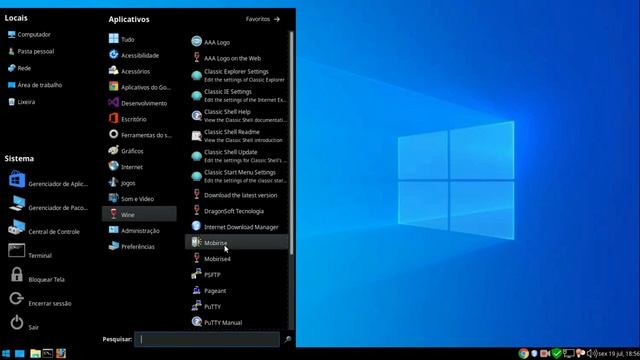
Task: Select the Tudo category
Action: [x=139, y=39]
